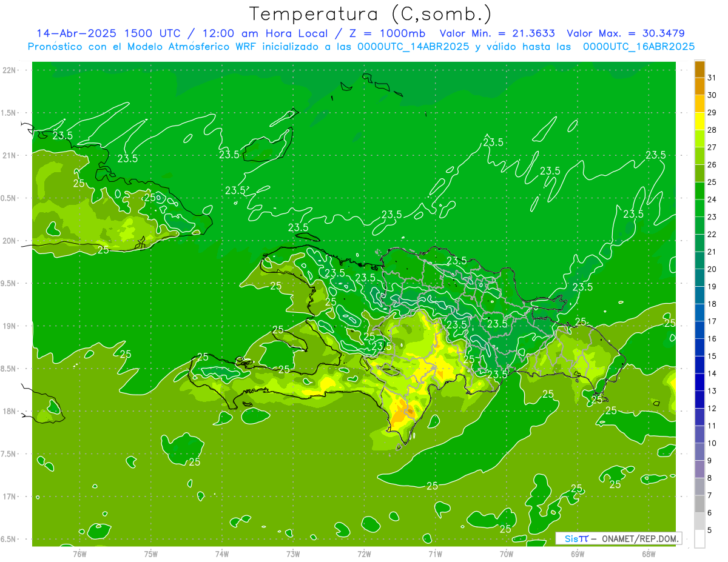This screenshot has width=728, height=562.
Task: Click the '19N' latitude label
Action: [x=10, y=326]
